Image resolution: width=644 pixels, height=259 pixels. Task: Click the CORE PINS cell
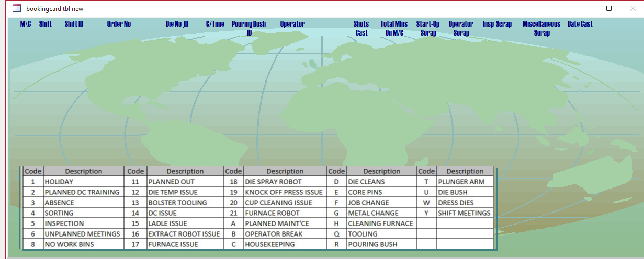381,192
